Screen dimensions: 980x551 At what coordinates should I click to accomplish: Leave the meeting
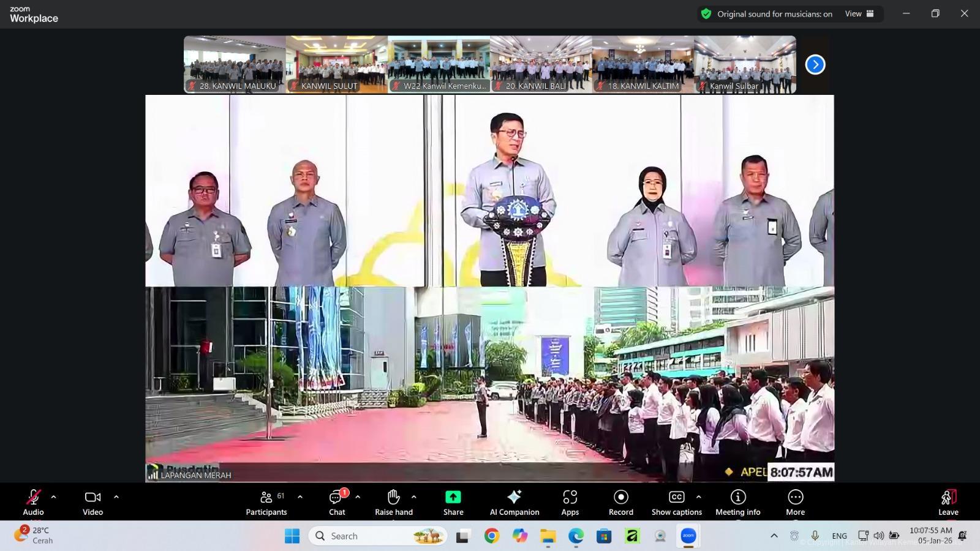point(948,502)
